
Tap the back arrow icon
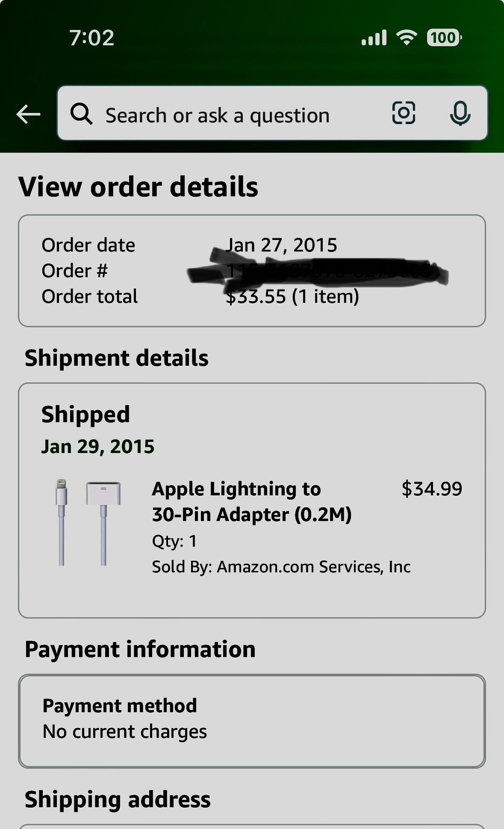point(28,114)
